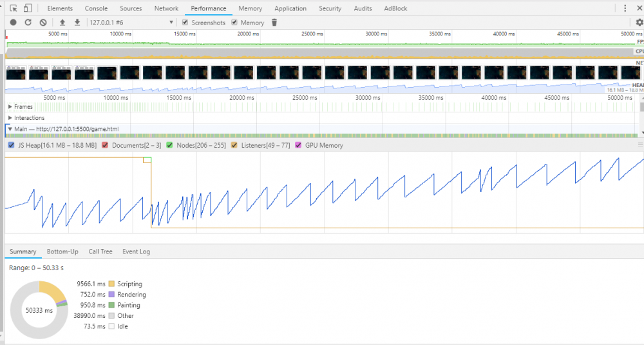Image resolution: width=644 pixels, height=345 pixels.
Task: Select the Summary tab
Action: [x=23, y=251]
